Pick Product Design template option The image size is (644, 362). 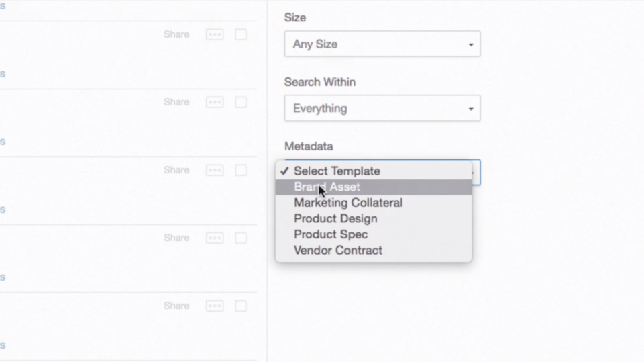coord(335,218)
